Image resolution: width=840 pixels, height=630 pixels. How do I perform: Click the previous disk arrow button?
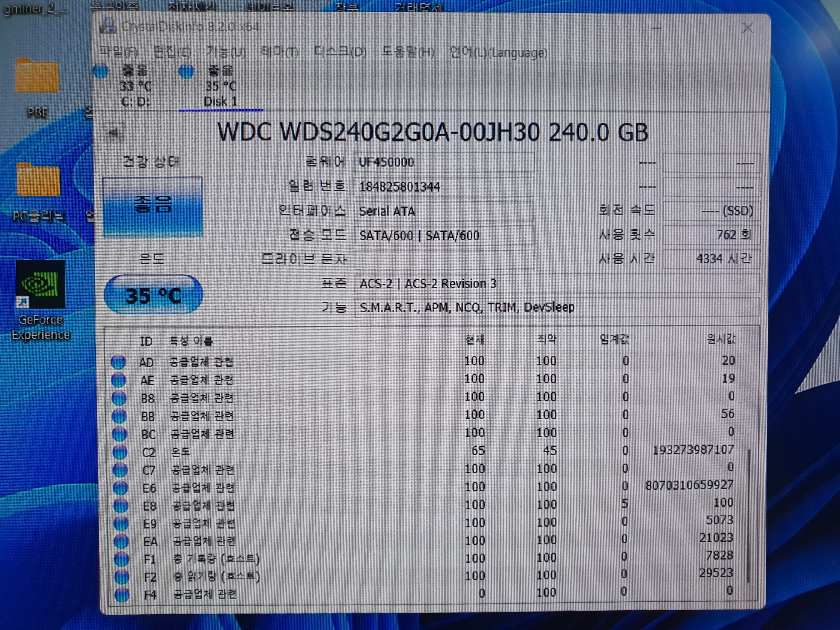point(114,132)
